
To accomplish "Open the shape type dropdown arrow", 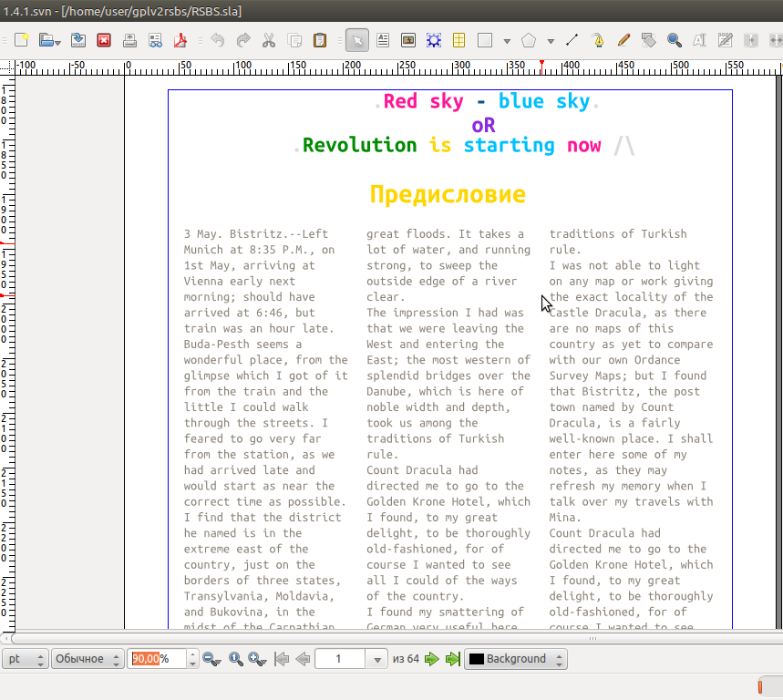I will (x=507, y=41).
